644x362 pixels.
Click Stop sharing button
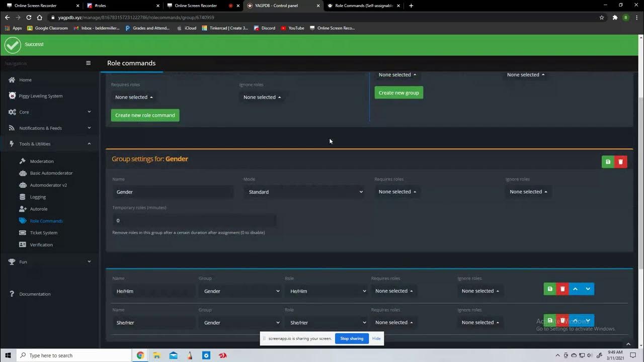(x=352, y=338)
